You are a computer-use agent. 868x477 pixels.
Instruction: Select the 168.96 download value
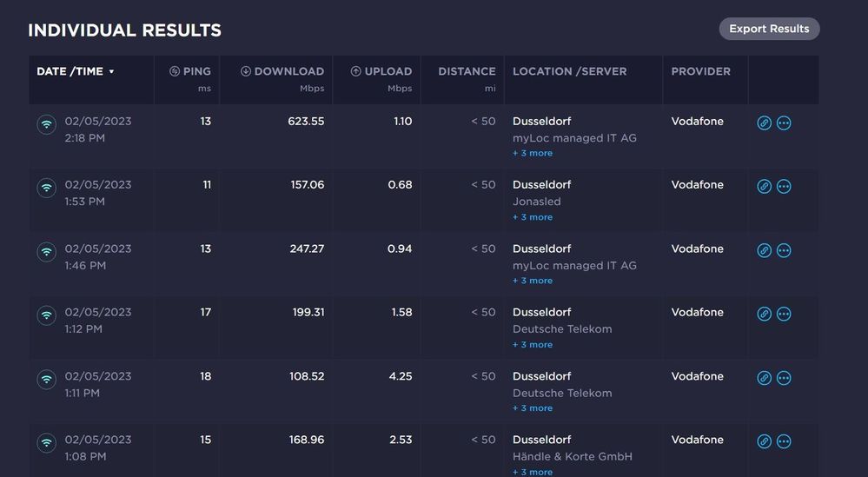coord(307,440)
